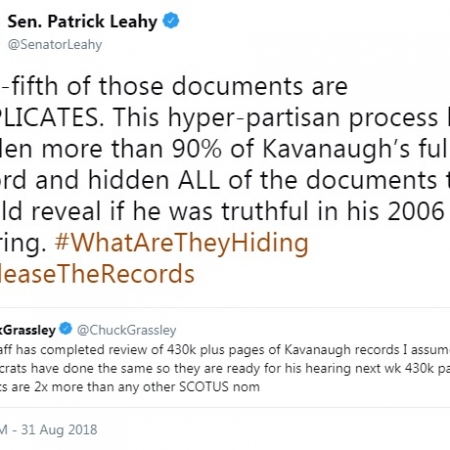Image resolution: width=450 pixels, height=450 pixels.
Task: Click the verified badge beside Sen. Patrick Leahy
Action: tap(171, 21)
